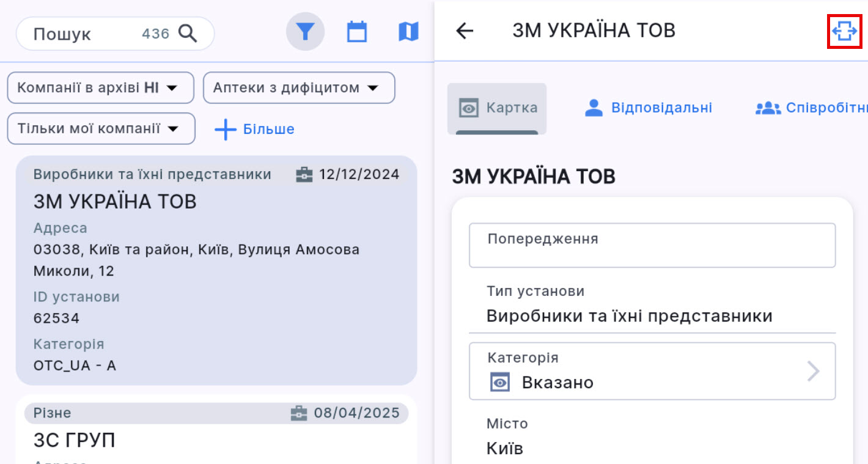Open the Компанії в архіві НІ dropdown
The width and height of the screenshot is (868, 464).
coord(100,87)
